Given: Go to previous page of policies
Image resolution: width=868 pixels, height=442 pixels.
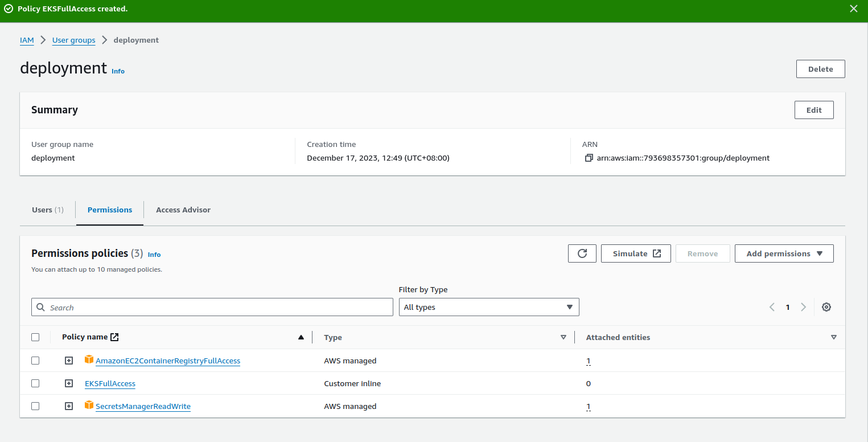Looking at the screenshot, I should (772, 307).
